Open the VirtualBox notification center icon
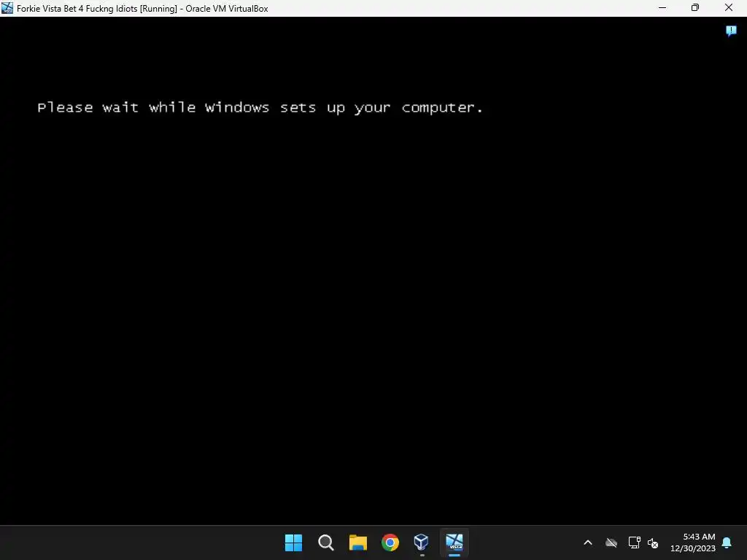The height and width of the screenshot is (560, 747). point(731,31)
